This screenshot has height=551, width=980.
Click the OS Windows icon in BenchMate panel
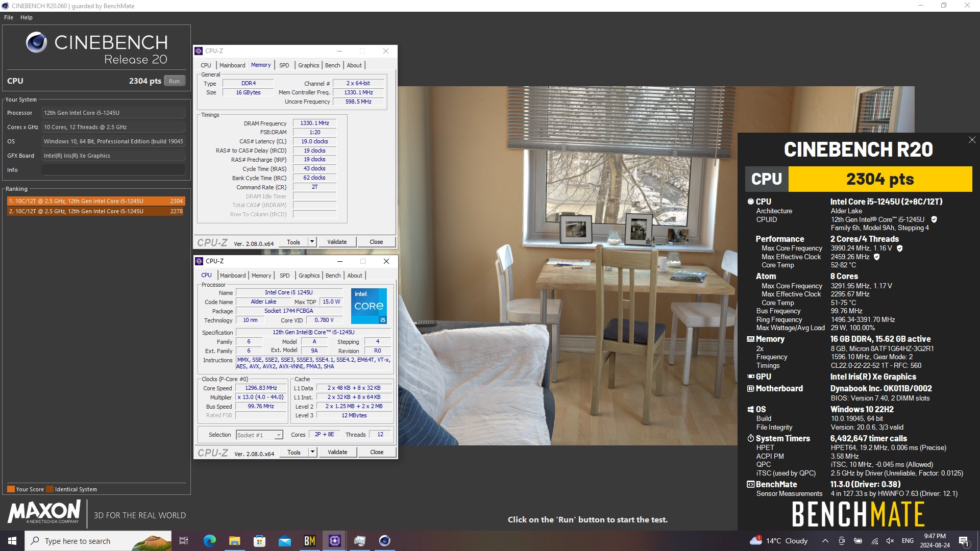click(750, 409)
